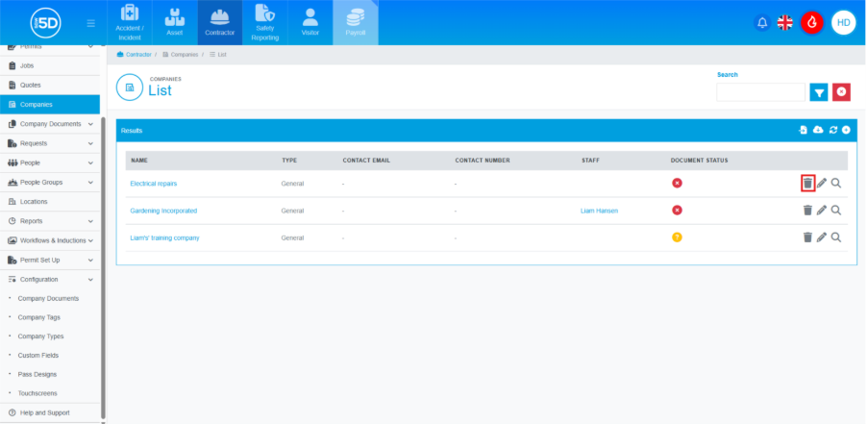Image resolution: width=868 pixels, height=424 pixels.
Task: Expand Workflows & Inductions menu
Action: [90, 240]
